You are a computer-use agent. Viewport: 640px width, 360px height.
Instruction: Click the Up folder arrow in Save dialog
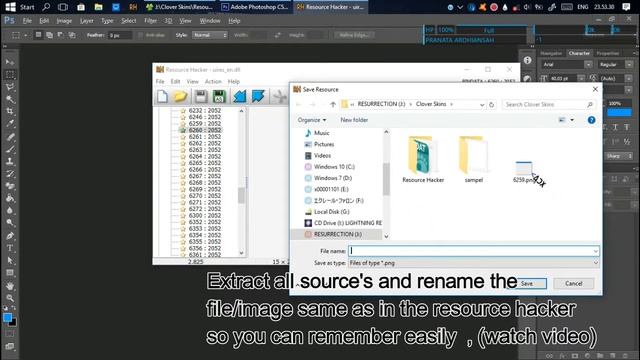[333, 104]
